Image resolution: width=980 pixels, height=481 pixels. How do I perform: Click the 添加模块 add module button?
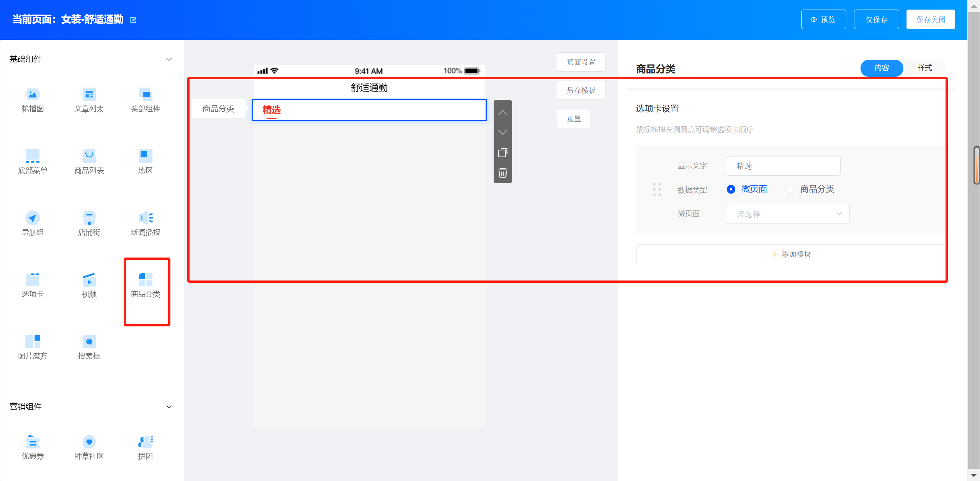[x=791, y=254]
